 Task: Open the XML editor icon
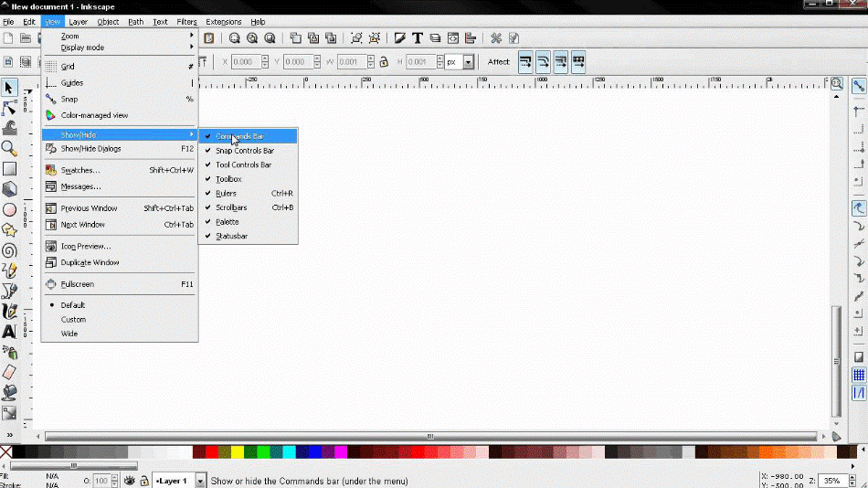click(453, 38)
